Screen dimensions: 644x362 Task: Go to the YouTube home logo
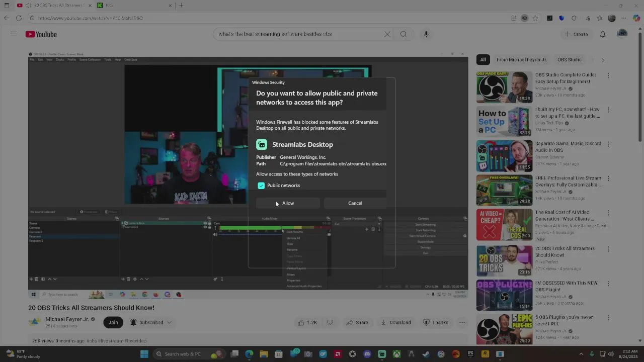[x=41, y=34]
